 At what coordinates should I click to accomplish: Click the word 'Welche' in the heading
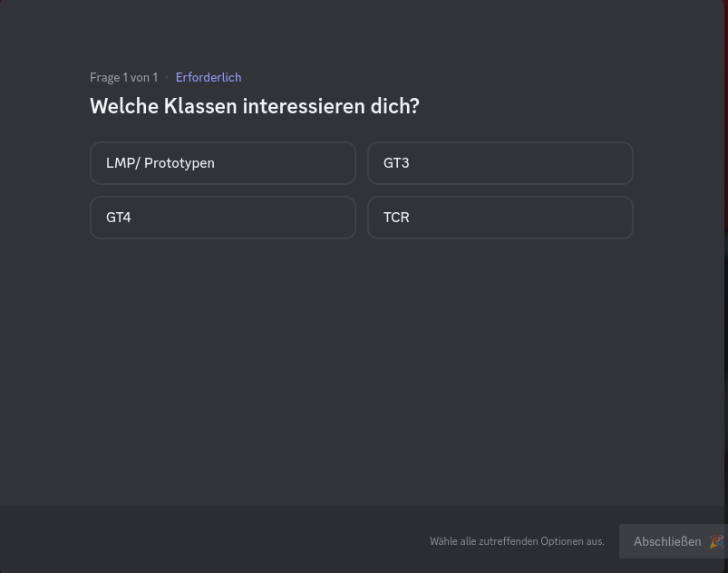click(x=123, y=106)
